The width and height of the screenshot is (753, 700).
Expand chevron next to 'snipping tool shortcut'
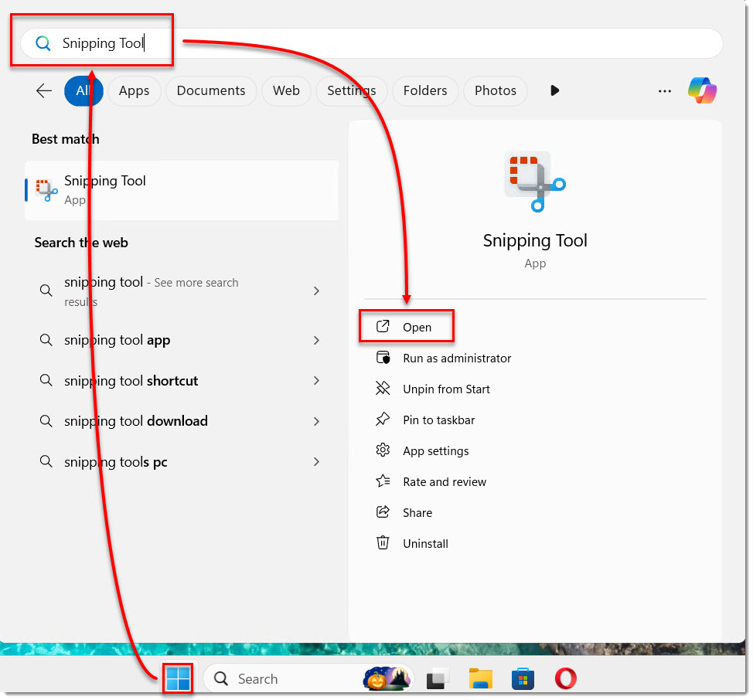point(316,380)
